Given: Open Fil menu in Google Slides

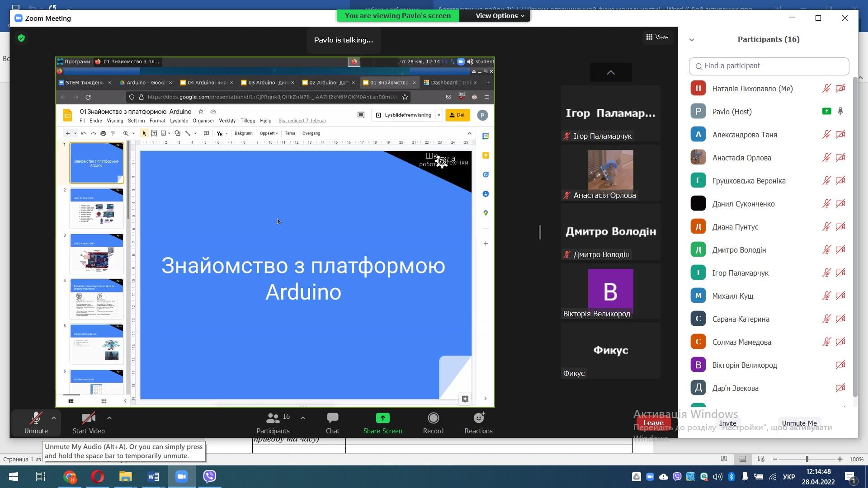Looking at the screenshot, I should pos(82,121).
